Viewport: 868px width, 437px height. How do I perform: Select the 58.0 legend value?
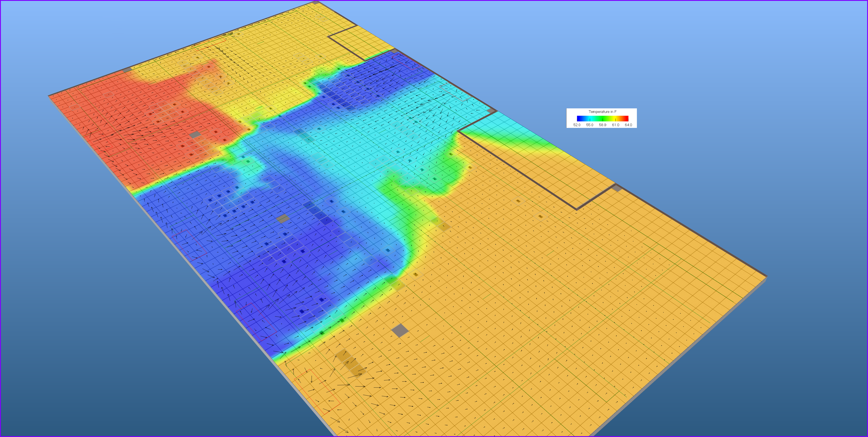(602, 125)
